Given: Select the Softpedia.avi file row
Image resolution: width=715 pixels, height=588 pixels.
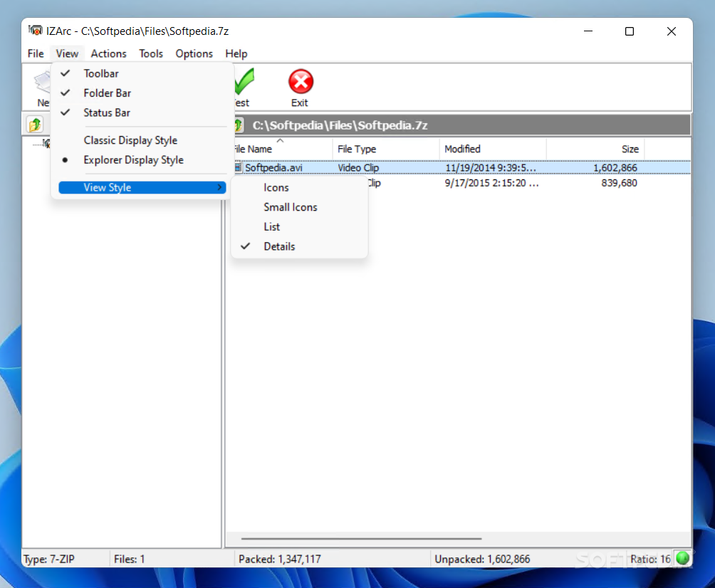Looking at the screenshot, I should tap(462, 168).
